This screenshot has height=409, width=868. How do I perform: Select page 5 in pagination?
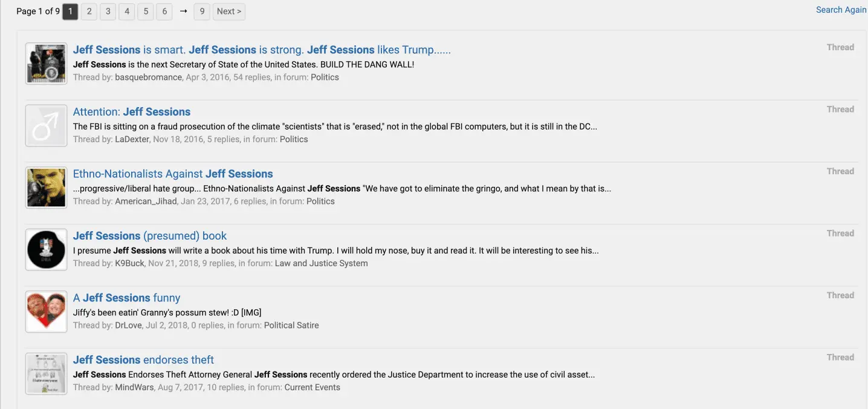tap(145, 11)
